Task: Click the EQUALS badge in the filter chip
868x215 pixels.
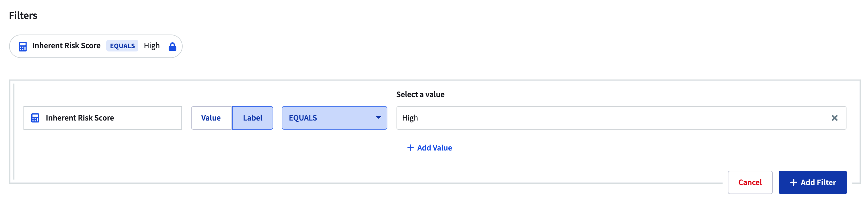Action: click(x=122, y=46)
